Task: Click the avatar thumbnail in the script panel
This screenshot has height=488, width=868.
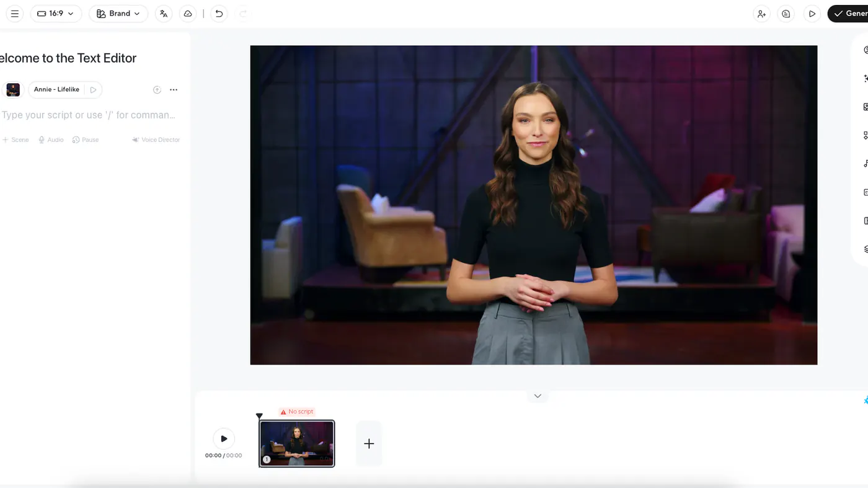Action: (x=12, y=90)
